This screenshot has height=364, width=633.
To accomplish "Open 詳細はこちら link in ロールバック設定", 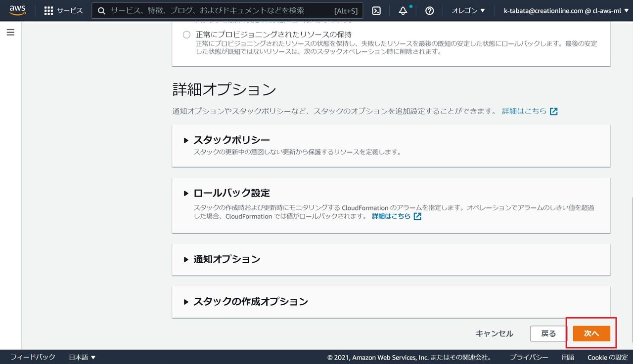I will point(397,216).
